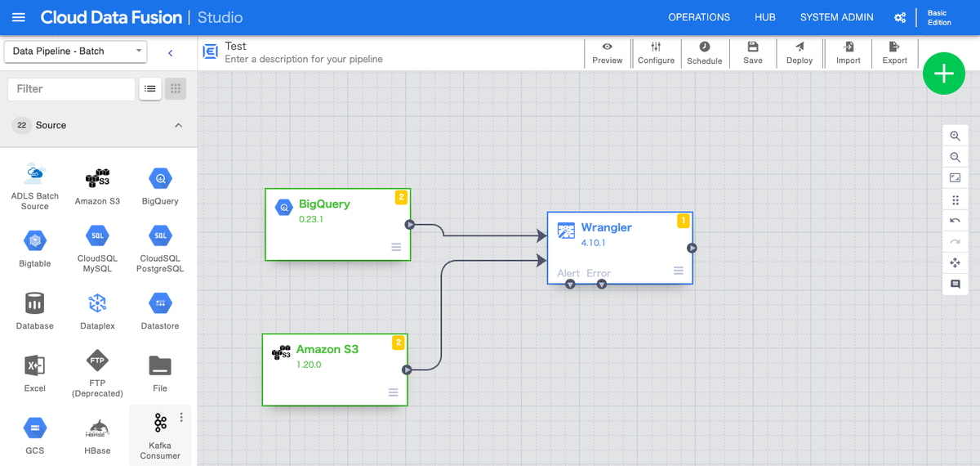
Task: Select the CloudSQL PostgreSQL plugin
Action: point(160,249)
